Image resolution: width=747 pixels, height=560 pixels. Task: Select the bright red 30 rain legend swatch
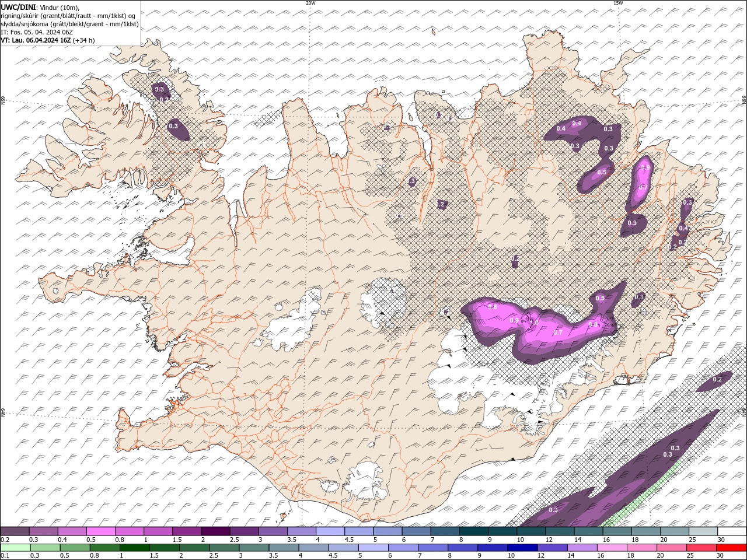tap(731, 548)
